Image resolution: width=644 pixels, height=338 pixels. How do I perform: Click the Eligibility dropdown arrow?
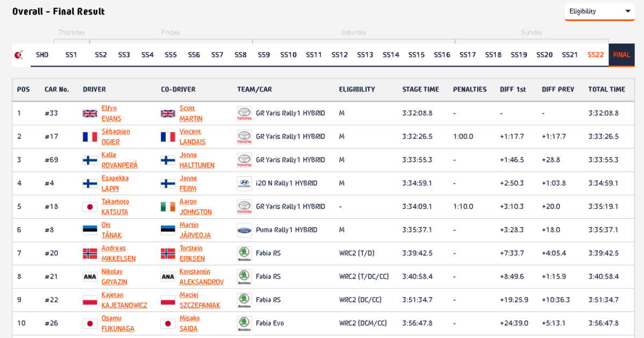click(627, 11)
